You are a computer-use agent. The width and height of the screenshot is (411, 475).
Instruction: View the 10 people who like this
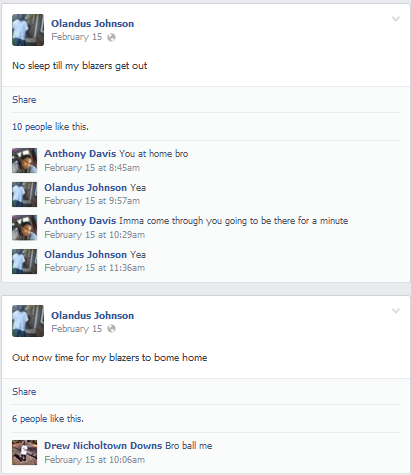[50, 127]
